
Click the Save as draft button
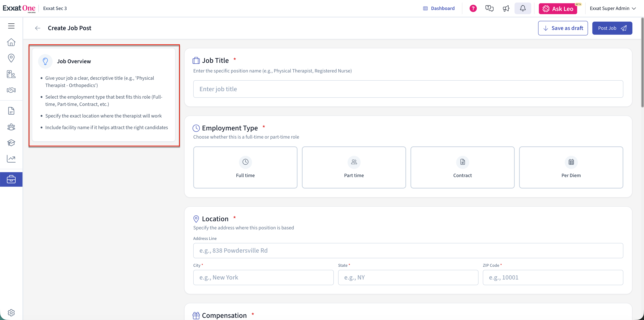[x=563, y=28]
